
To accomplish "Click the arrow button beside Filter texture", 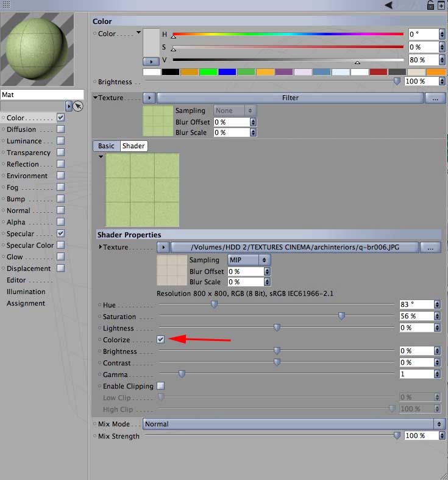I will click(149, 98).
